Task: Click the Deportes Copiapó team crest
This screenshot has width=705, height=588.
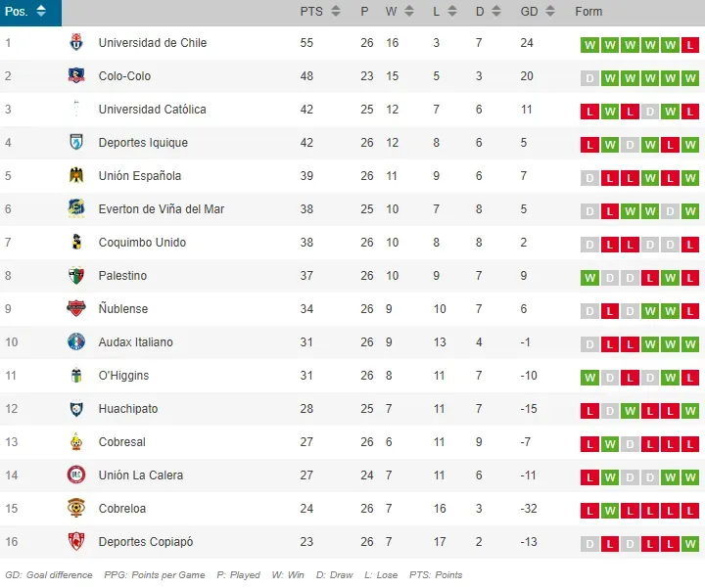Action: tap(76, 542)
